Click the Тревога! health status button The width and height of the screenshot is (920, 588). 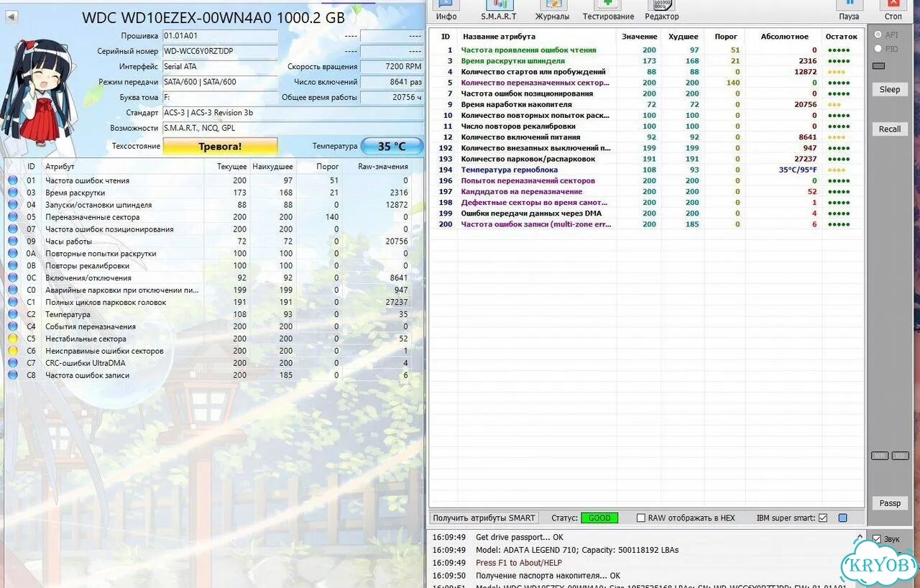220,146
